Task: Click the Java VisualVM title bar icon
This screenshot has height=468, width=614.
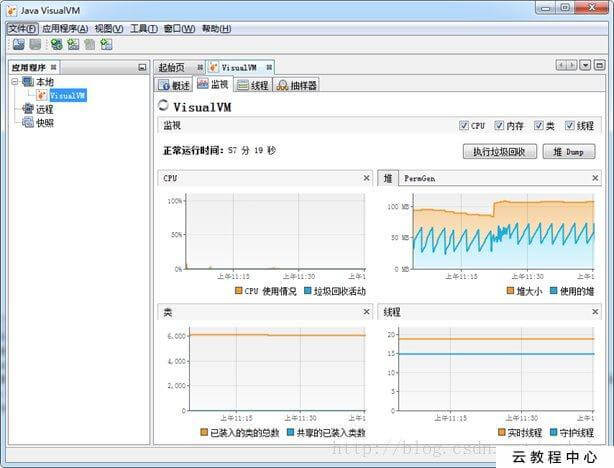Action: 12,11
